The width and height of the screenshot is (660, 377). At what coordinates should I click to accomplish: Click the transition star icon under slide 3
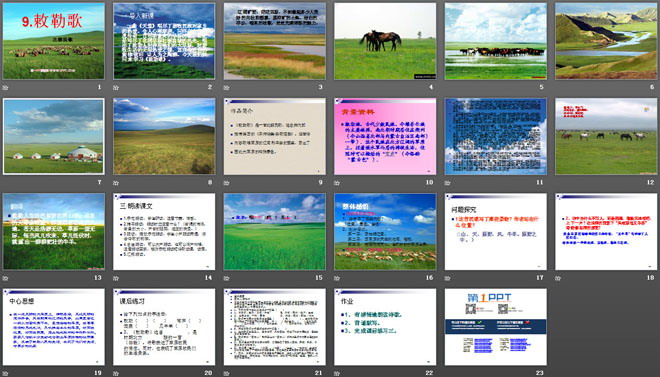point(226,88)
